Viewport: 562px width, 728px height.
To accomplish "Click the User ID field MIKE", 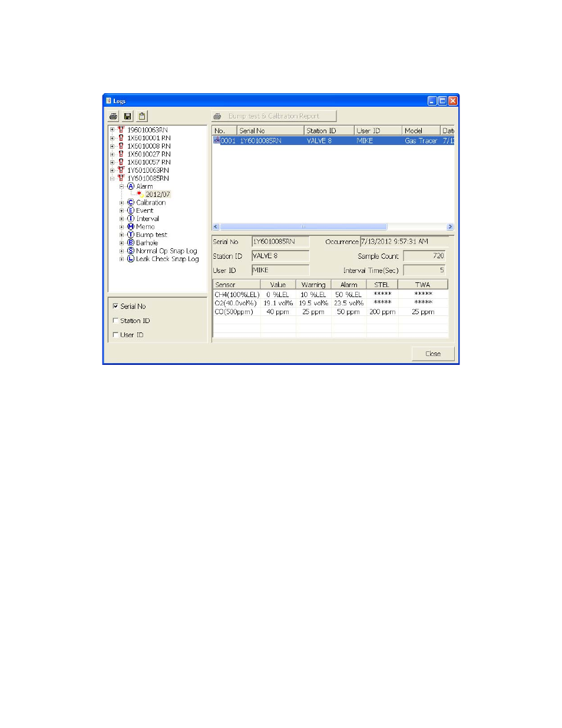I will click(280, 270).
